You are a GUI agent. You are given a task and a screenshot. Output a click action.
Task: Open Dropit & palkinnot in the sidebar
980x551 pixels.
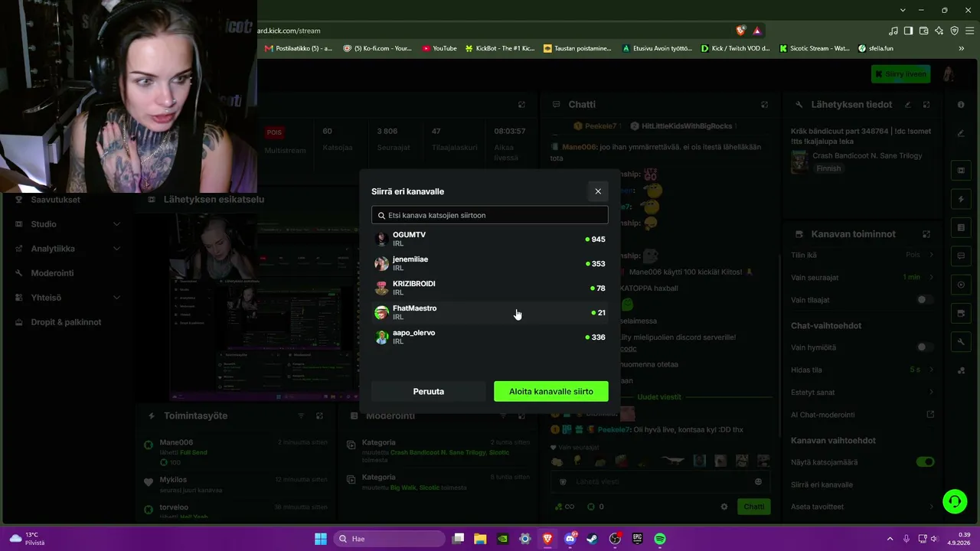[66, 322]
